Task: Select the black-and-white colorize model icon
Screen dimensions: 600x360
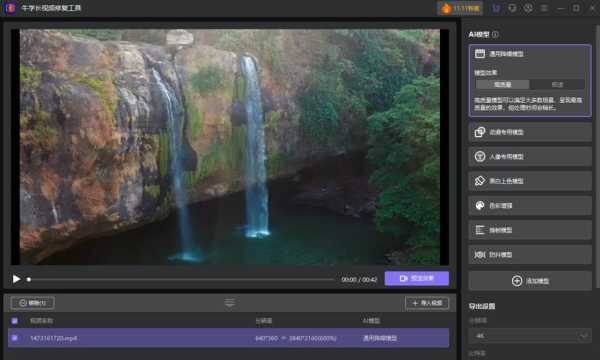Action: click(479, 181)
